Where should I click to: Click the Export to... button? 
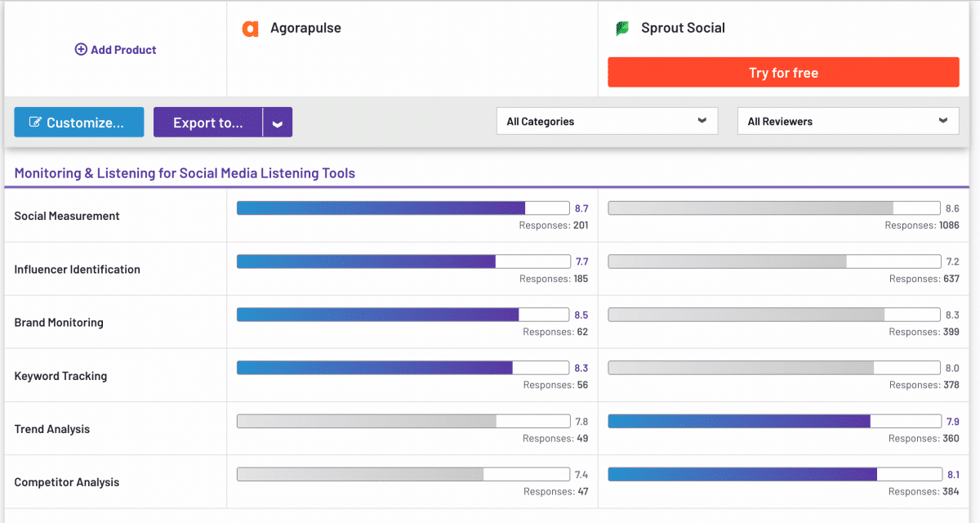(x=207, y=122)
